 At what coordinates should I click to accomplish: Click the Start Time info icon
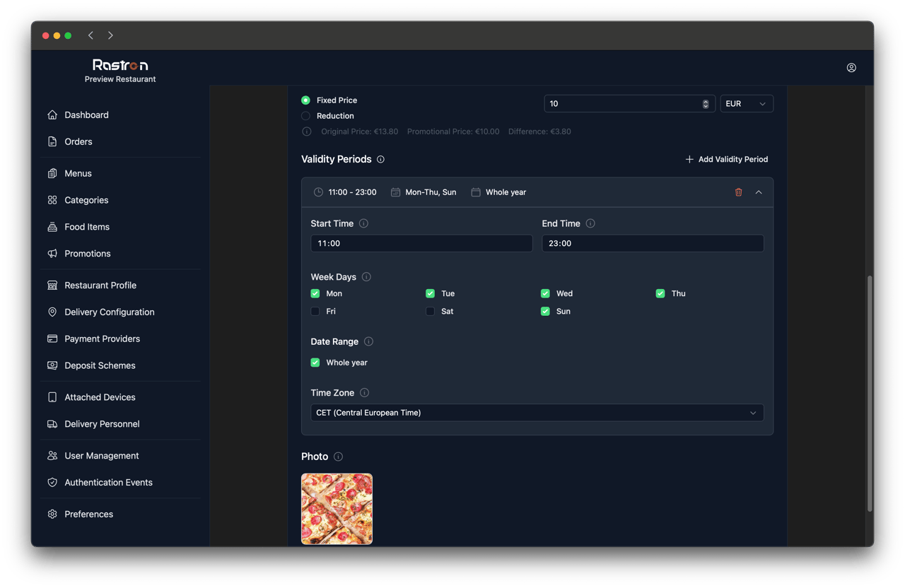pyautogui.click(x=363, y=223)
